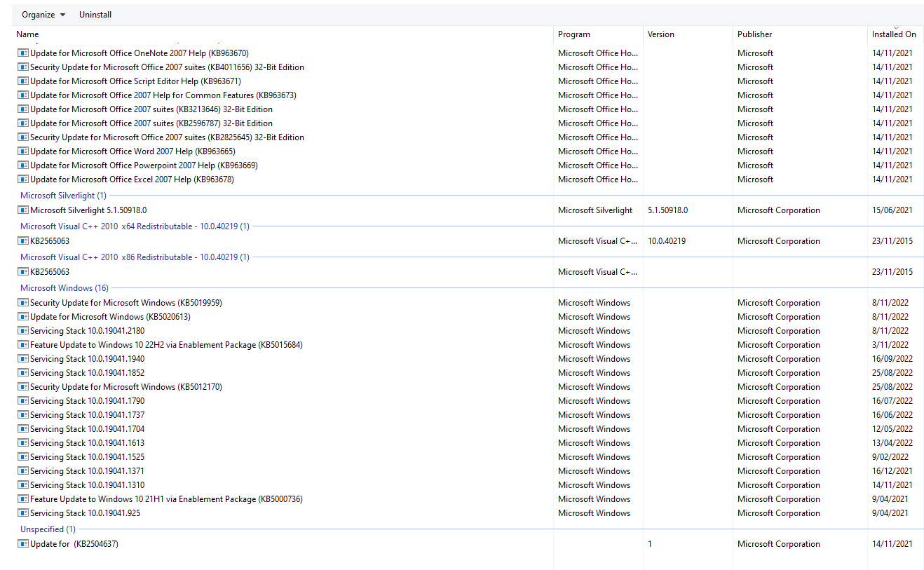Click installed date 9/02/2022
The width and height of the screenshot is (924, 570).
(x=890, y=457)
